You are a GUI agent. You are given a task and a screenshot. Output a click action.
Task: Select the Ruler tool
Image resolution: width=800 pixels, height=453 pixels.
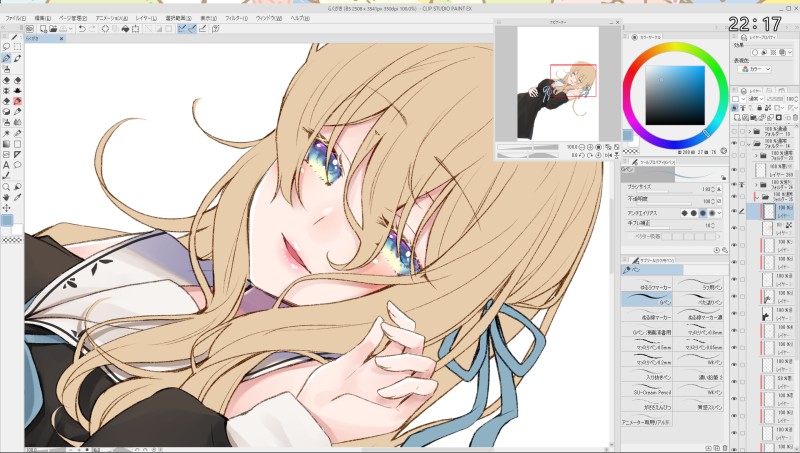(17, 154)
